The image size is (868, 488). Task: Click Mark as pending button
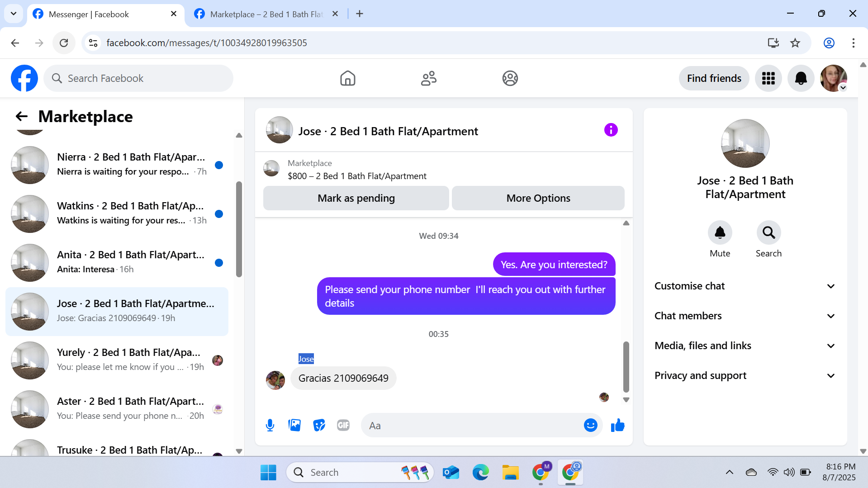coord(356,198)
